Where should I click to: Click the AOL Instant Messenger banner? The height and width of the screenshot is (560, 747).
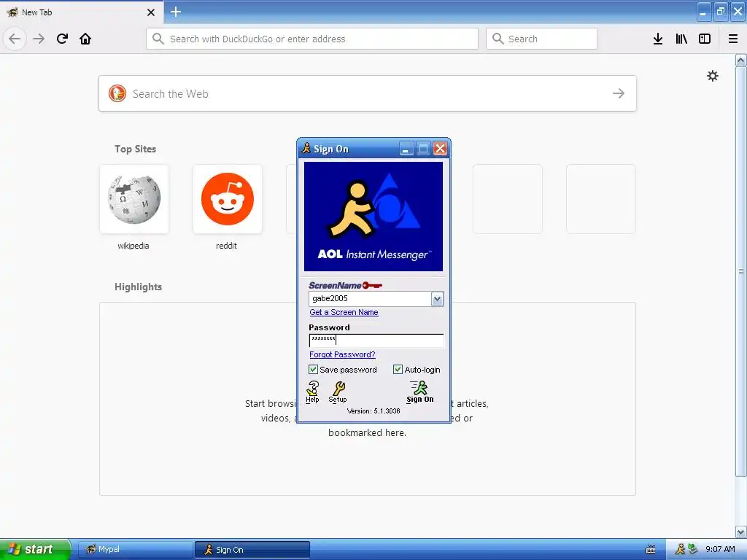coord(373,217)
